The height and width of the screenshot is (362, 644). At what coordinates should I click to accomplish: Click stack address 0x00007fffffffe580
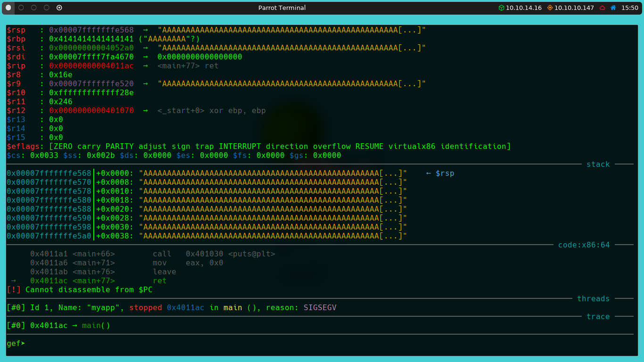click(49, 200)
